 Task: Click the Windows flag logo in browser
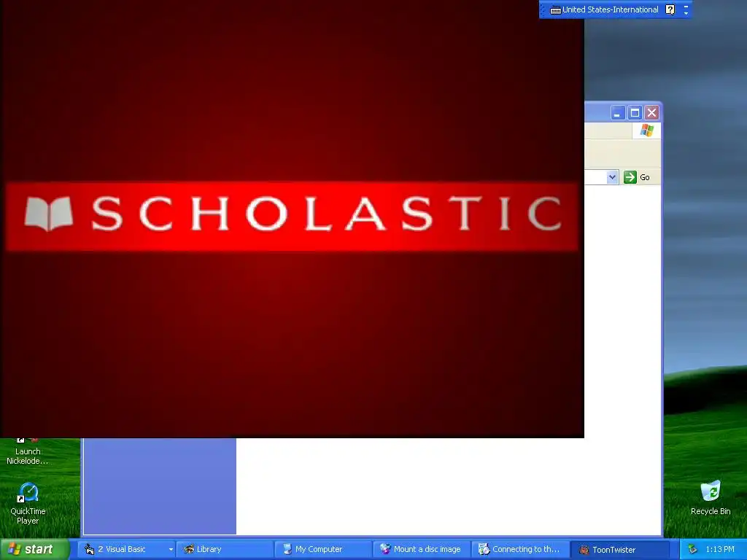(x=647, y=130)
